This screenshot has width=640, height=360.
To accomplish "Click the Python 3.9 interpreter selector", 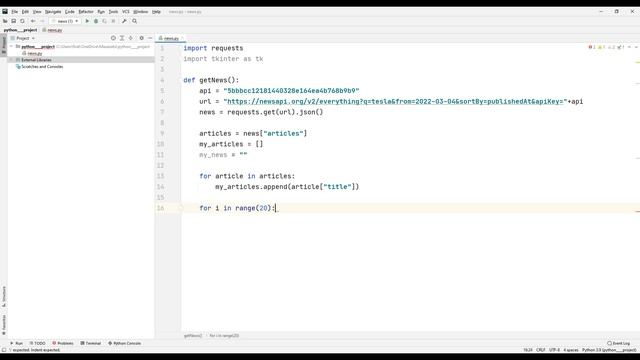I will point(609,350).
